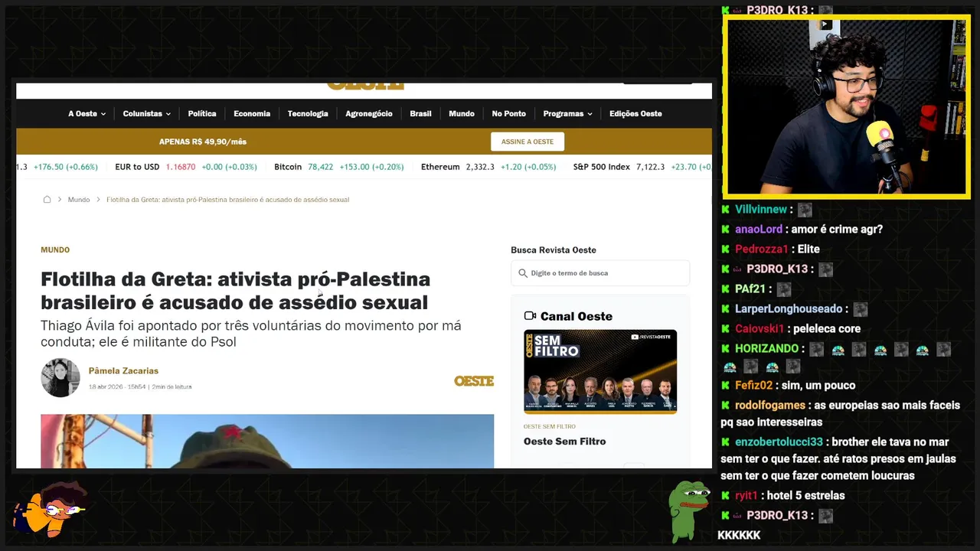Viewport: 980px width, 551px height.
Task: Expand the Colunistas dropdown menu
Action: pyautogui.click(x=147, y=113)
